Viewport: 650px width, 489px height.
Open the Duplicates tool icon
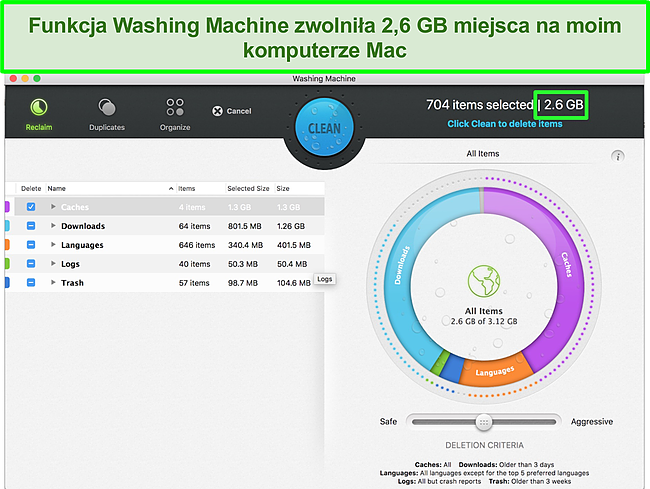pos(107,107)
